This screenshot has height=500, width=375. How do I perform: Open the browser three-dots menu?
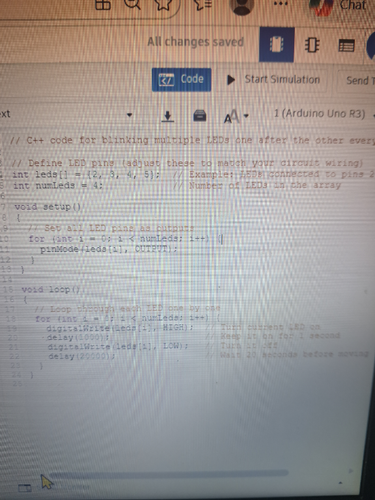pos(281,4)
